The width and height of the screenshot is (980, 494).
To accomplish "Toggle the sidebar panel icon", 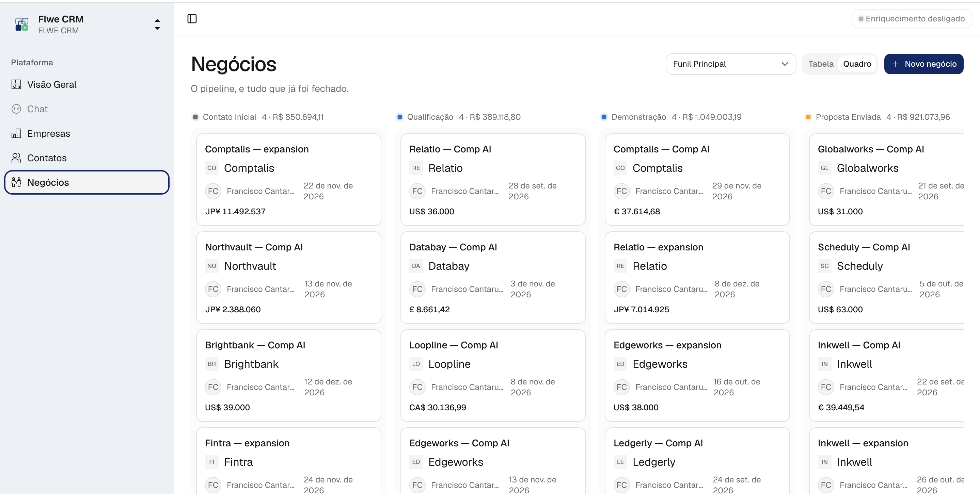I will click(192, 19).
